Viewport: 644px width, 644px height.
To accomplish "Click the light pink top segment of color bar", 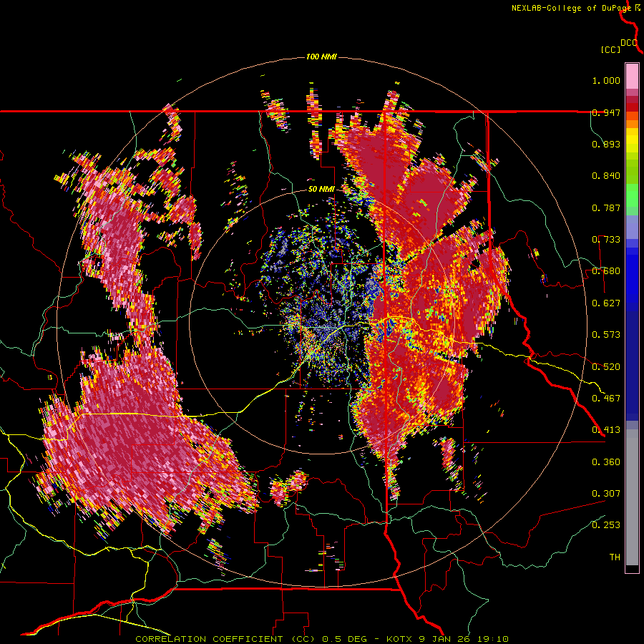I will [632, 76].
